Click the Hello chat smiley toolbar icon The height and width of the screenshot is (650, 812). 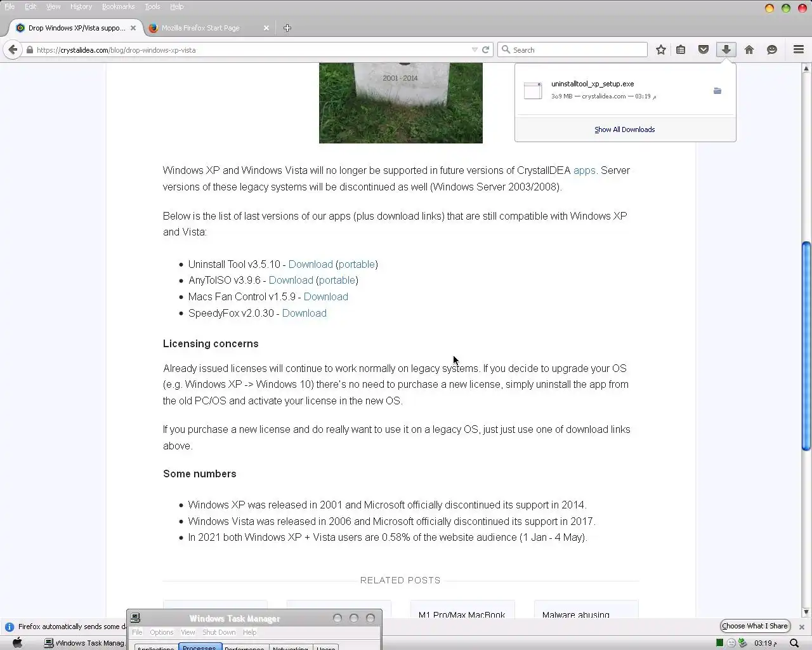pyautogui.click(x=772, y=50)
